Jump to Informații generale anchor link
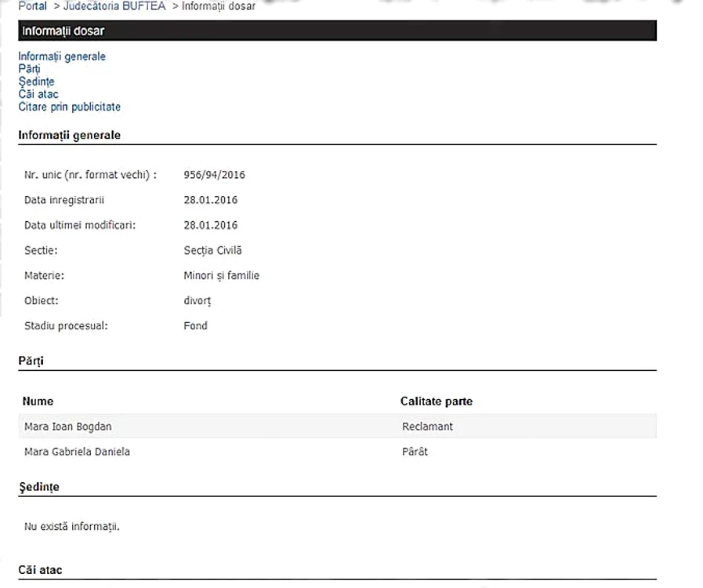Viewport: 703px width, 588px height. tap(62, 56)
